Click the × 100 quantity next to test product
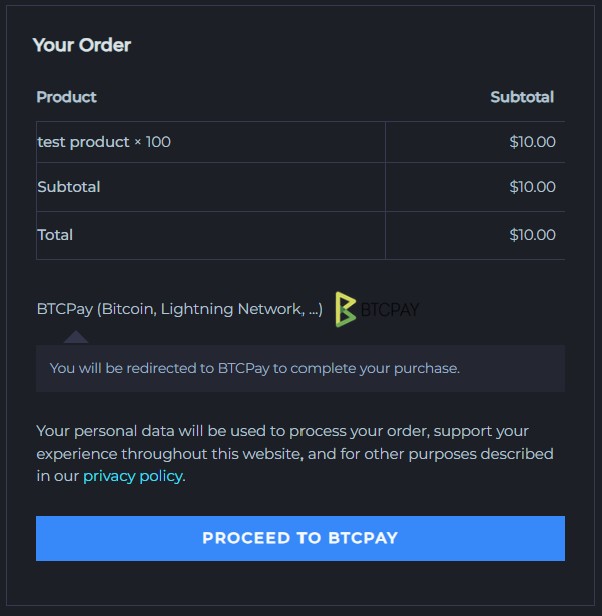The image size is (602, 616). (x=152, y=142)
